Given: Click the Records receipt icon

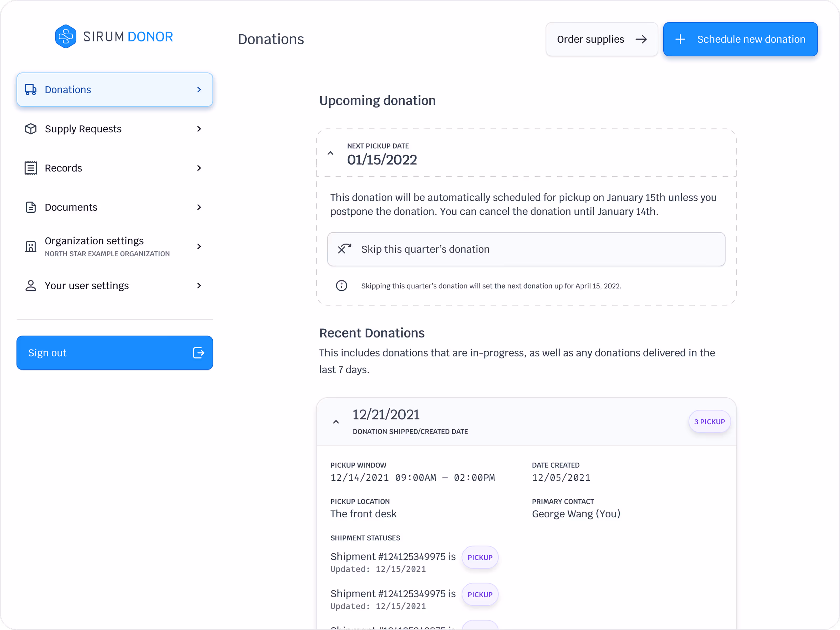Looking at the screenshot, I should (x=31, y=168).
